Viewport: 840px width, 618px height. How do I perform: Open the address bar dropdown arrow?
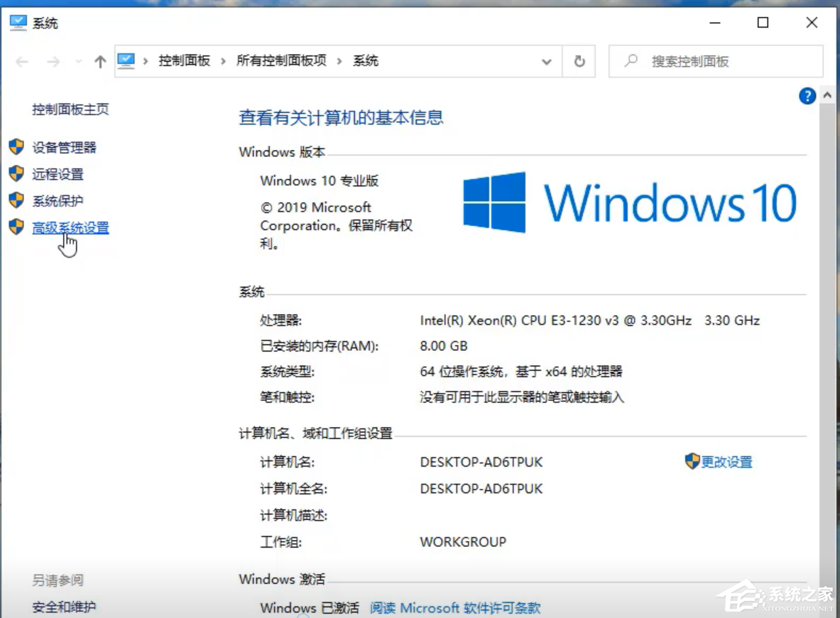pyautogui.click(x=546, y=61)
